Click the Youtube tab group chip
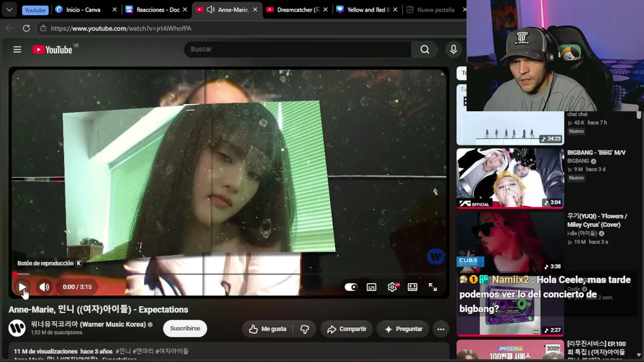Viewport: 644px width, 362px height. point(35,10)
